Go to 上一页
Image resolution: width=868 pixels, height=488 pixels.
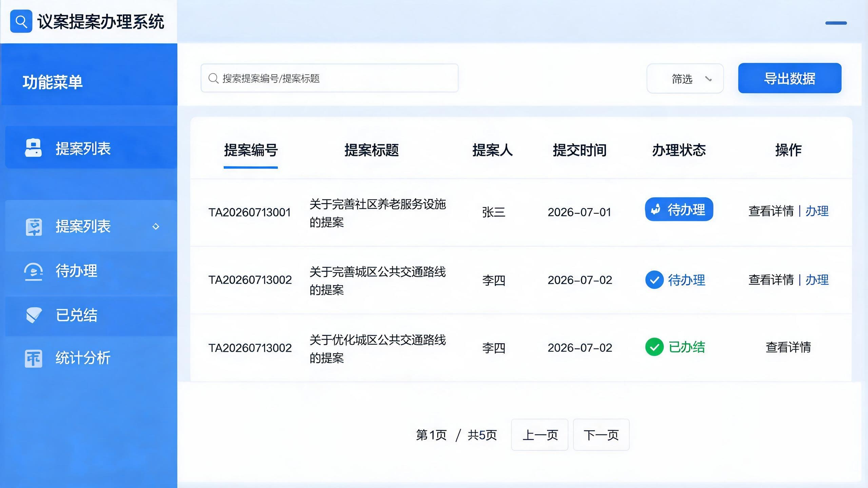(540, 435)
